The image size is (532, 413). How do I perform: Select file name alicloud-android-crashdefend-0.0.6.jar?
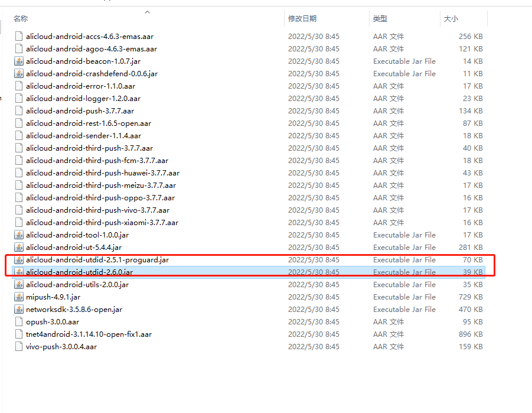[92, 74]
